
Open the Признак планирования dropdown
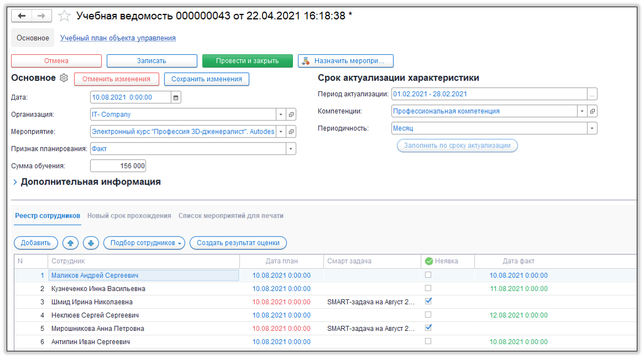click(290, 149)
